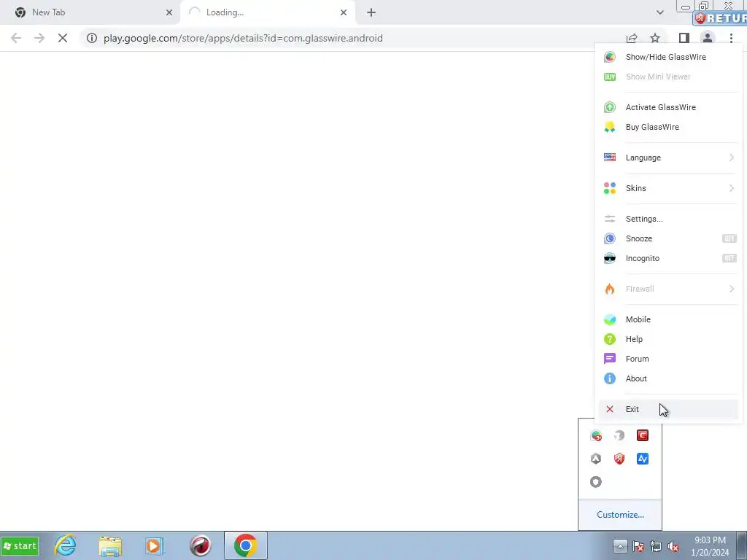This screenshot has width=747, height=560.
Task: Click the flame icon next to Firewall
Action: tap(609, 289)
